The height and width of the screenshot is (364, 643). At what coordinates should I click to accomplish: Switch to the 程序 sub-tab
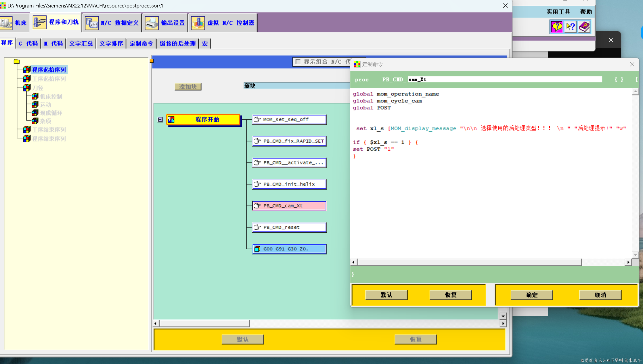(x=7, y=43)
